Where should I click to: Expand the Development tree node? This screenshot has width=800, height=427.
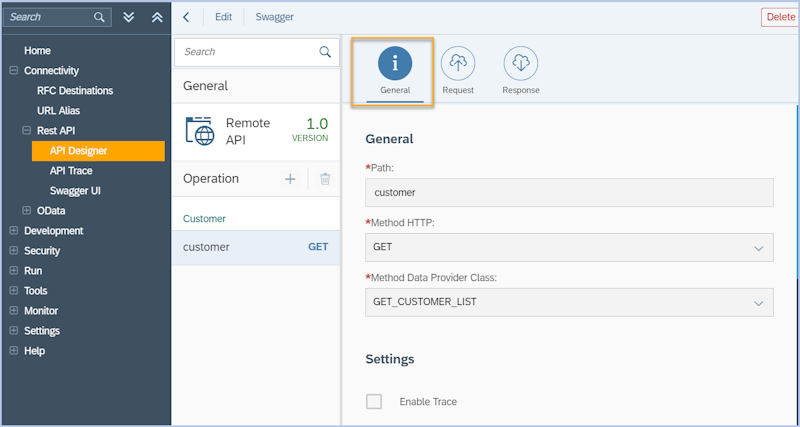14,231
